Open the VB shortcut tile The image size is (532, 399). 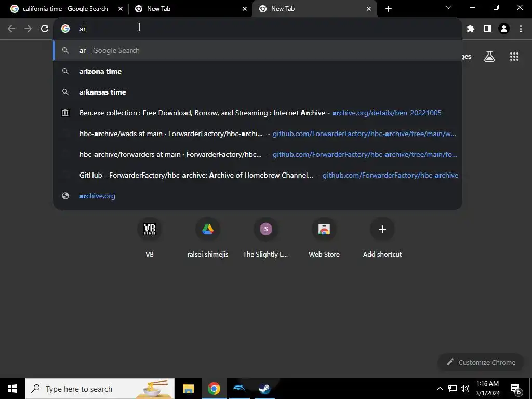[150, 237]
